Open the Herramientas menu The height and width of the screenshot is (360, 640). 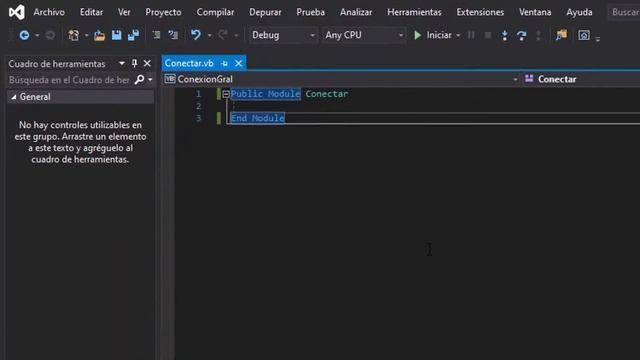[x=414, y=12]
